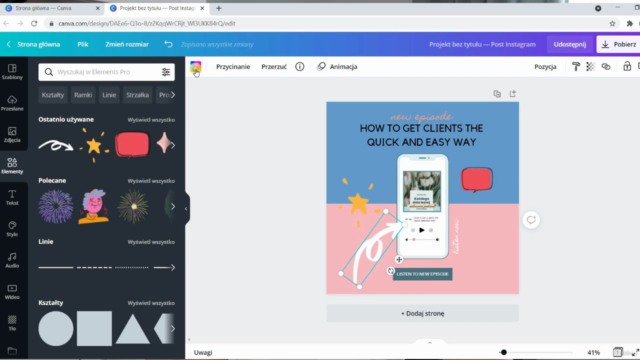Open Zmień rozmiar menu
This screenshot has width=640, height=360.
coord(127,44)
